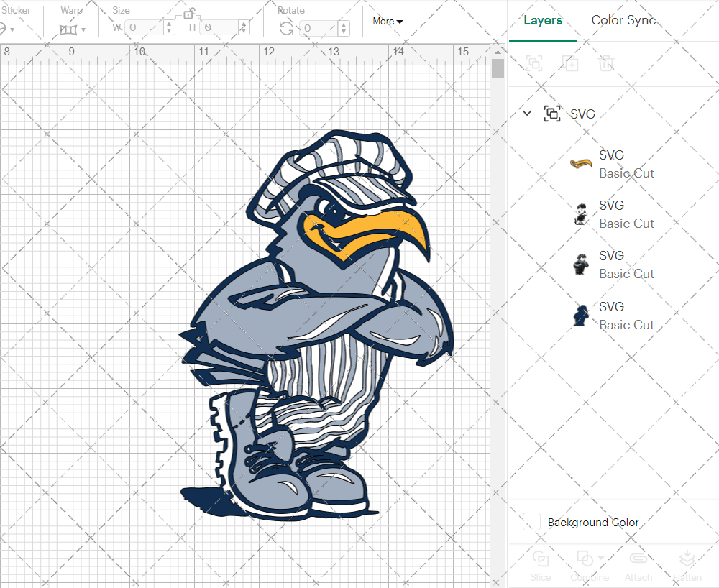
Task: Toggle the aspect ratio lock icon
Action: [188, 14]
